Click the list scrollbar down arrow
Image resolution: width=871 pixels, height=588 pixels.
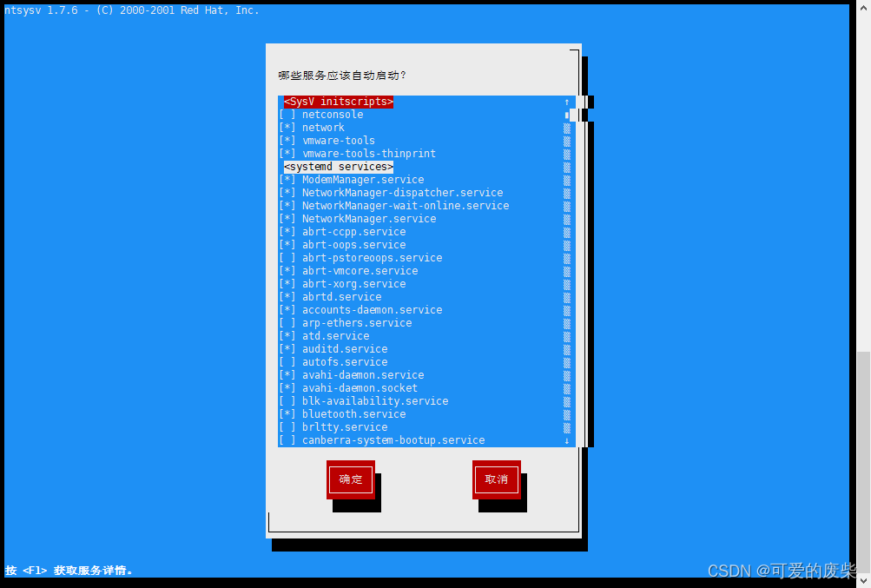(x=566, y=440)
